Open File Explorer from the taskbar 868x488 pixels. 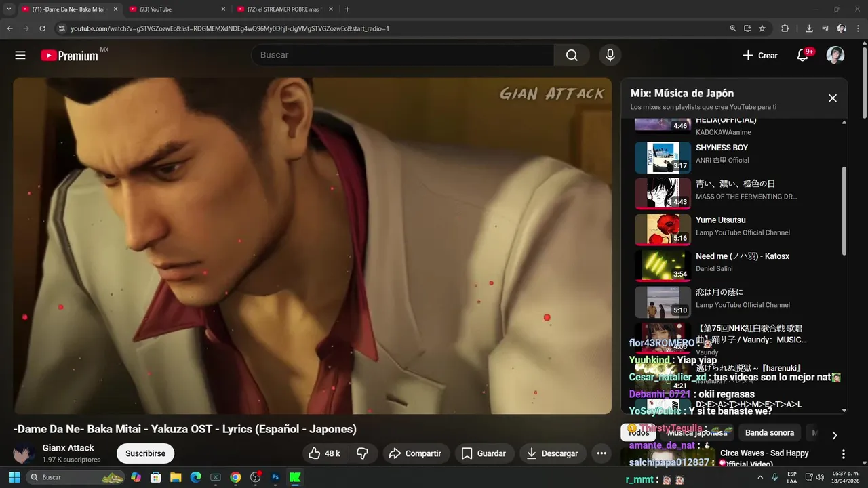point(176,477)
